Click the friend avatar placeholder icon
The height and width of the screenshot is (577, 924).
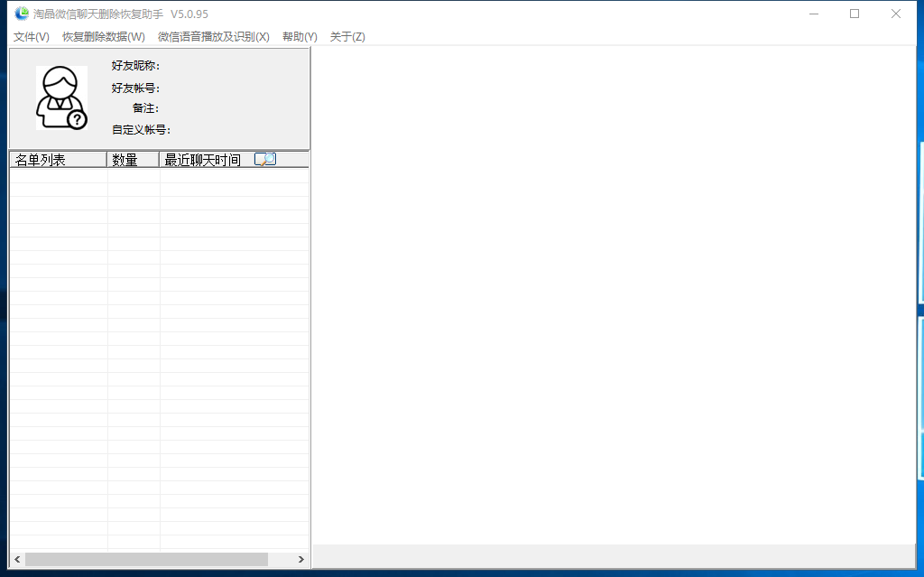[x=61, y=98]
